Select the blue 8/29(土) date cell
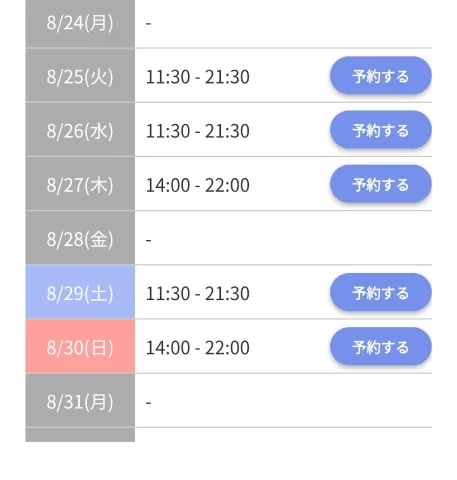The image size is (457, 480). tap(80, 292)
